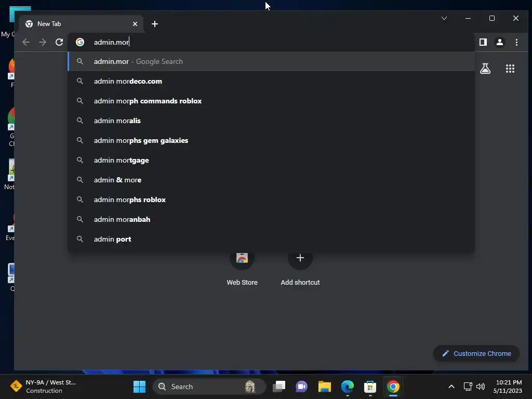Viewport: 532px width, 399px height.
Task: Choose 'admin morphs gem galaxies' suggestion
Action: (x=271, y=140)
